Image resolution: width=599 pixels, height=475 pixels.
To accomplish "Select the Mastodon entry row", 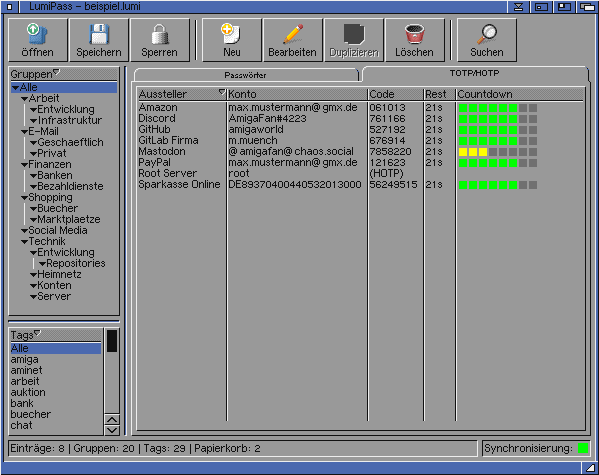I will (361, 152).
